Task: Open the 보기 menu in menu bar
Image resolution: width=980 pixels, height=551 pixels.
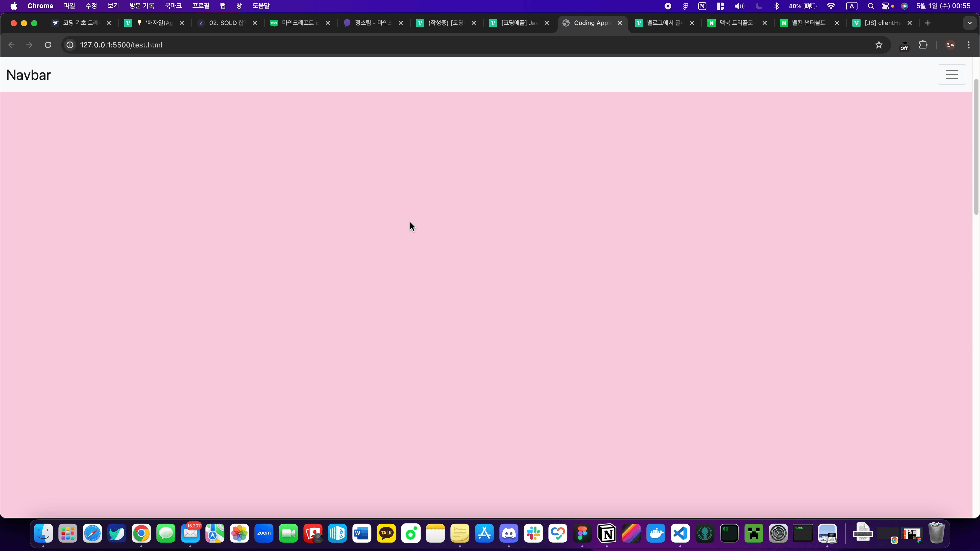Action: pyautogui.click(x=113, y=6)
